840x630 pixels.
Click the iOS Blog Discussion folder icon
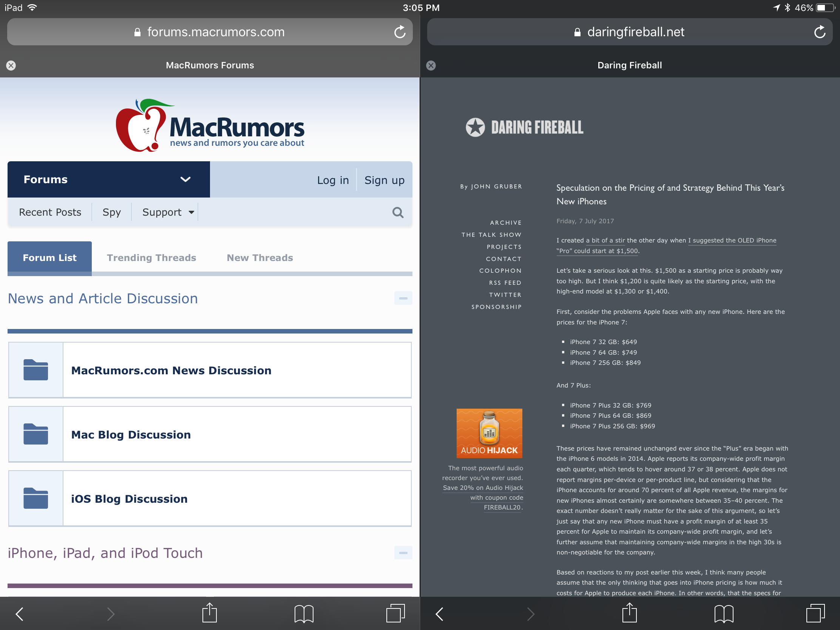tap(36, 498)
